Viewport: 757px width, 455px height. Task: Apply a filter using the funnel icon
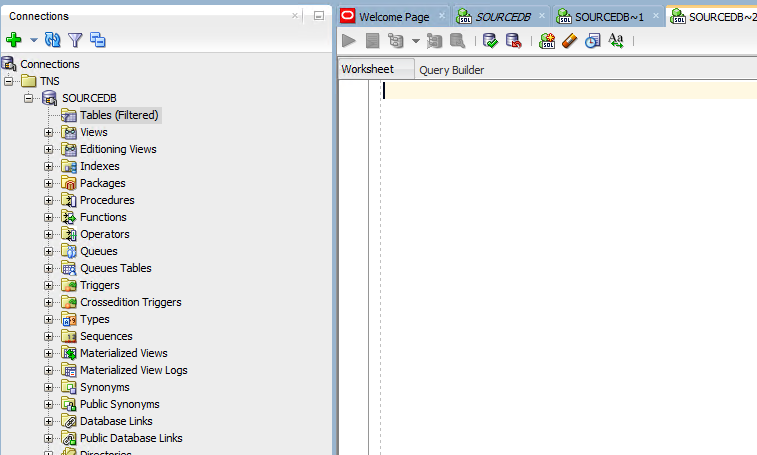(x=75, y=40)
